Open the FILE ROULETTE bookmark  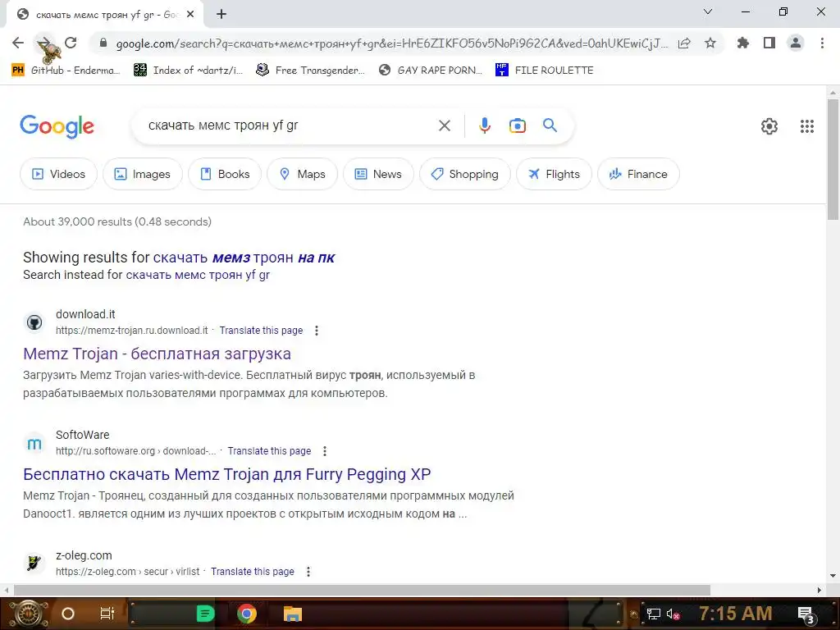coord(545,71)
